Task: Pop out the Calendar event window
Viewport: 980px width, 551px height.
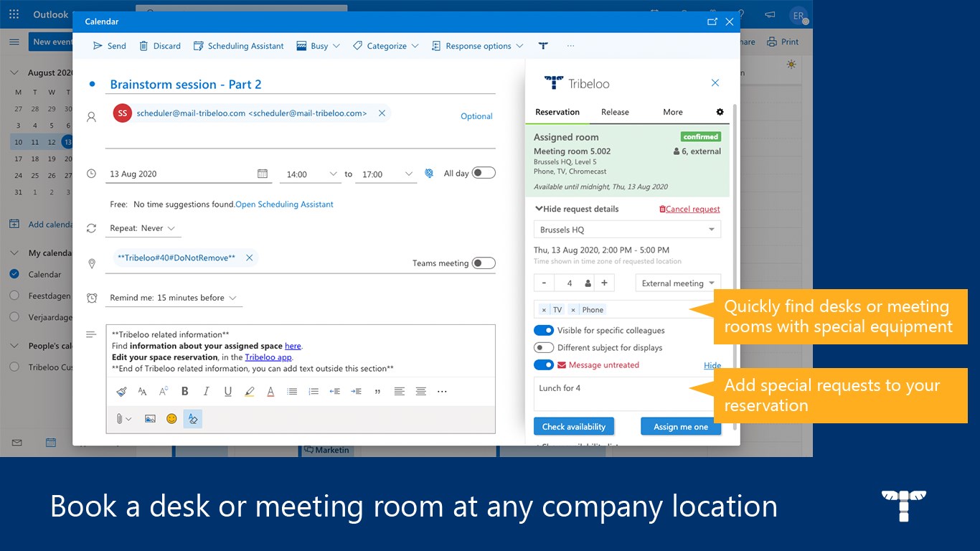Action: [x=712, y=22]
